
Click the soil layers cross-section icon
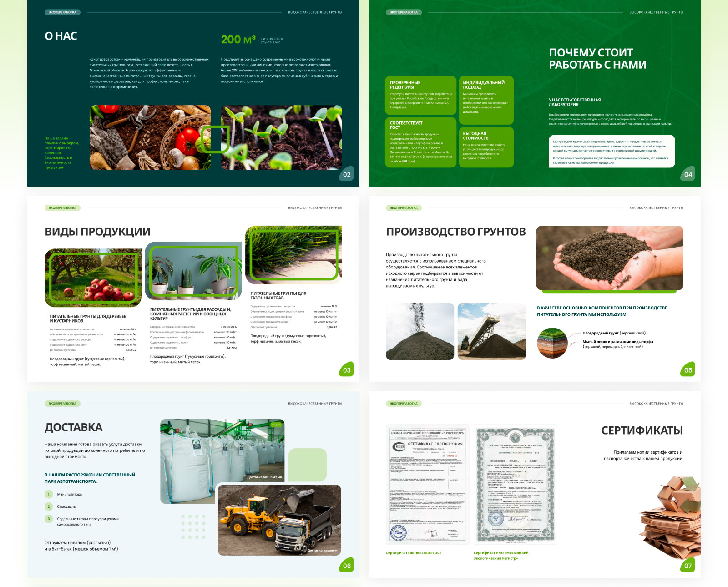[552, 343]
